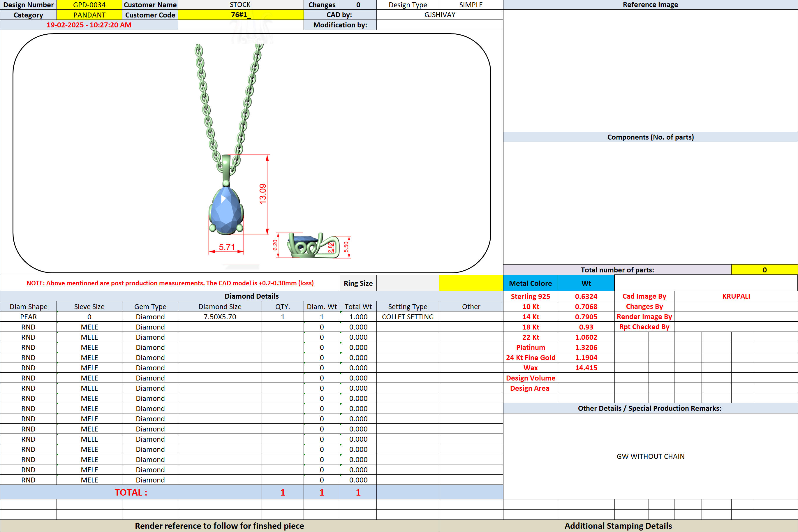The width and height of the screenshot is (798, 532).
Task: Click the Changes By label
Action: click(x=644, y=307)
